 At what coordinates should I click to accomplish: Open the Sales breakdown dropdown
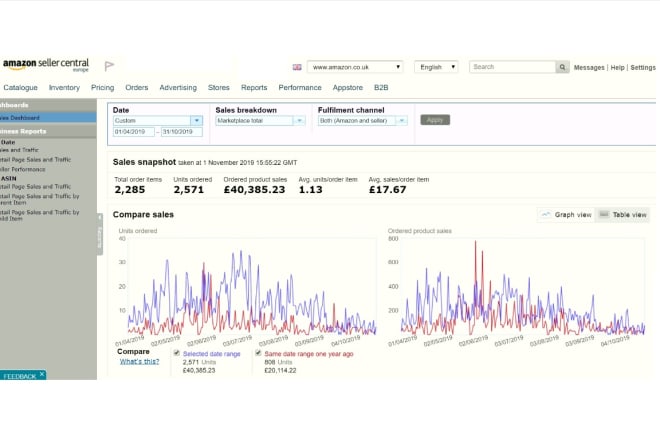(260, 121)
